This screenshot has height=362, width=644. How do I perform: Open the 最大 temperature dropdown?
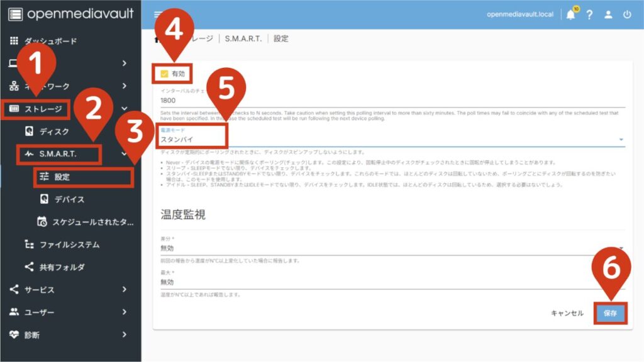click(x=390, y=282)
